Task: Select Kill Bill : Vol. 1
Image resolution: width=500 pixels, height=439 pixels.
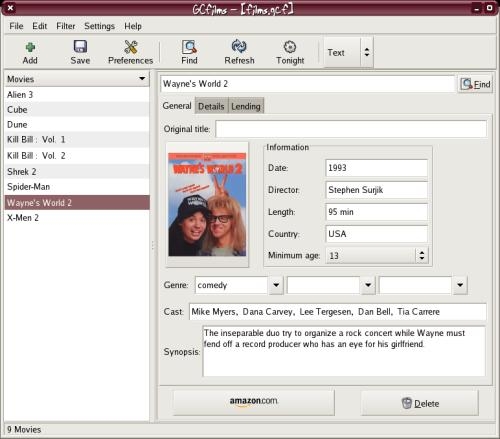Action: (x=77, y=139)
